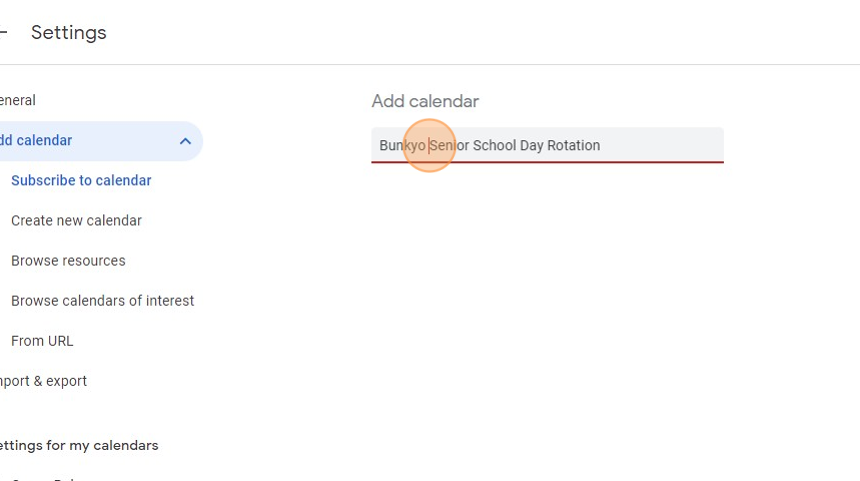Place cursor on the word School
The image size is (860, 481).
tap(494, 146)
